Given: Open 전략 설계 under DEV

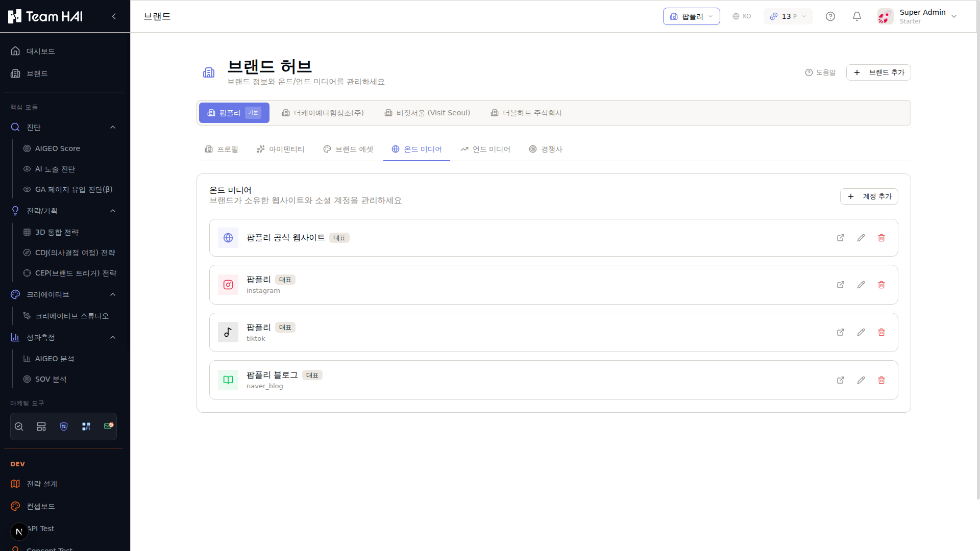Looking at the screenshot, I should click(x=64, y=484).
